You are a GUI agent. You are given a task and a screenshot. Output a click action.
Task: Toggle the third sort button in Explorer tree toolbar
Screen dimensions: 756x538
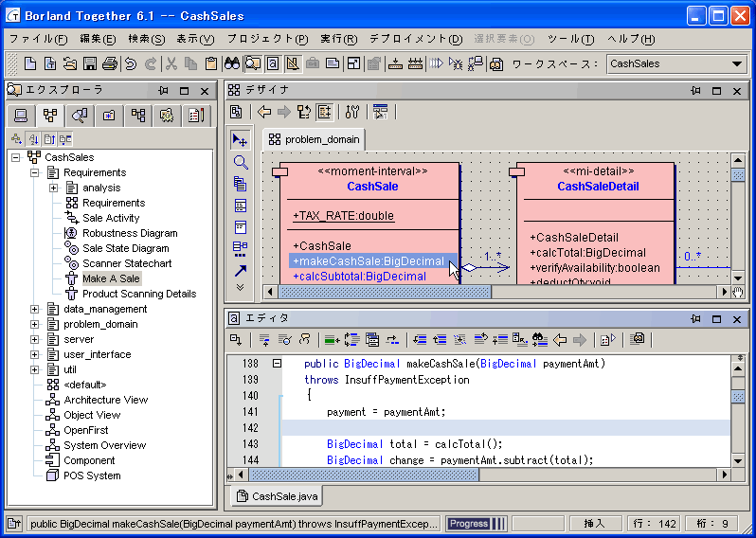point(49,139)
